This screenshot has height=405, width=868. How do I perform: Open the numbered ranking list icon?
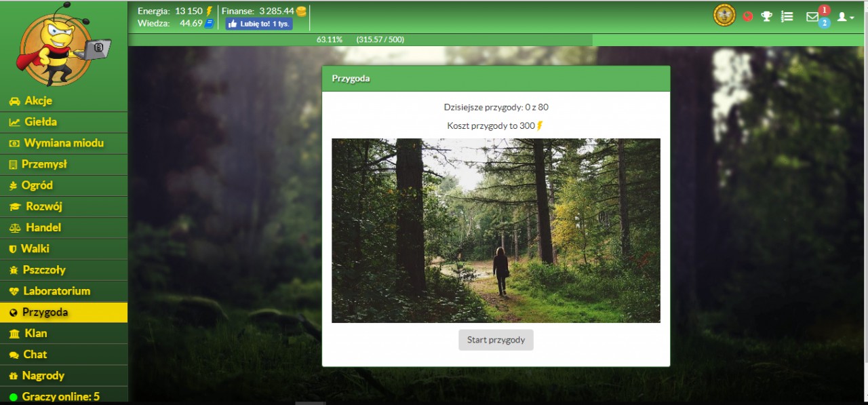point(787,16)
